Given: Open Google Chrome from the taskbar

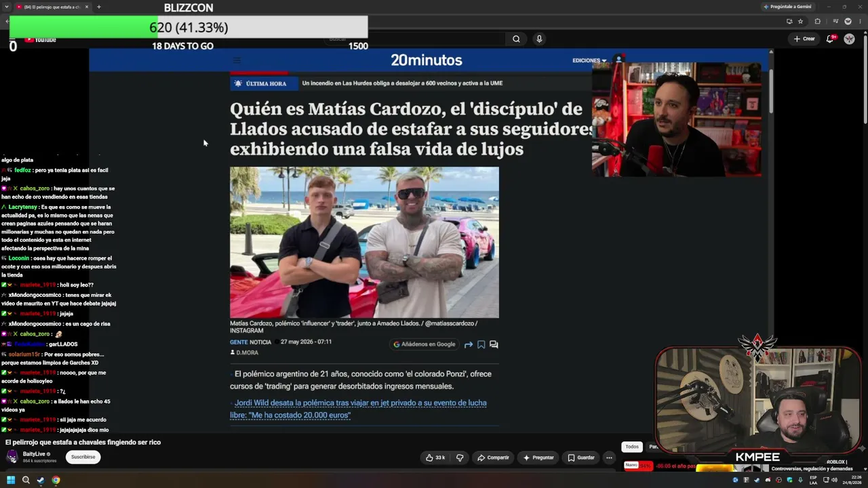Looking at the screenshot, I should pyautogui.click(x=56, y=480).
